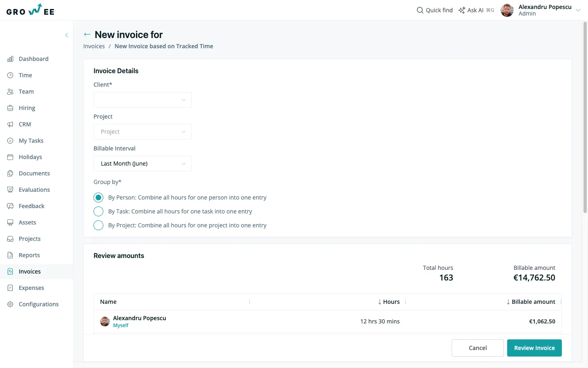Screen dimensions: 588x368
Task: Click the Invoices icon in sidebar
Action: (10, 272)
